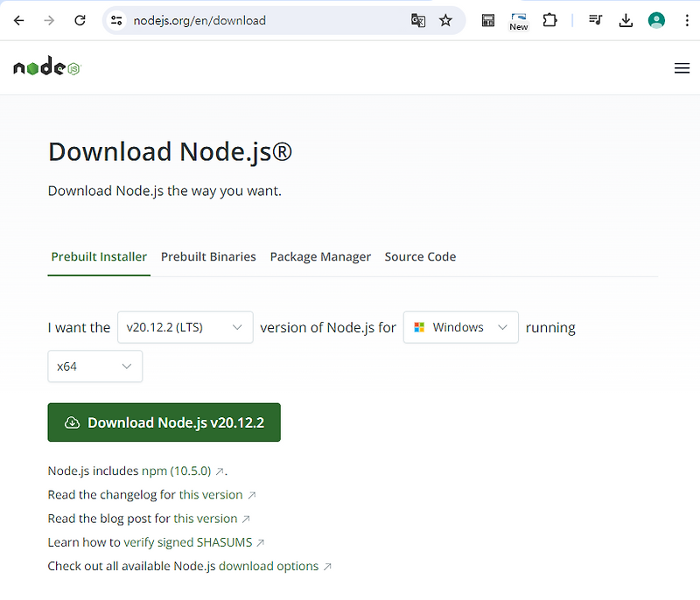Reload the page with the refresh icon
Screen dimensions: 700x600
click(80, 20)
